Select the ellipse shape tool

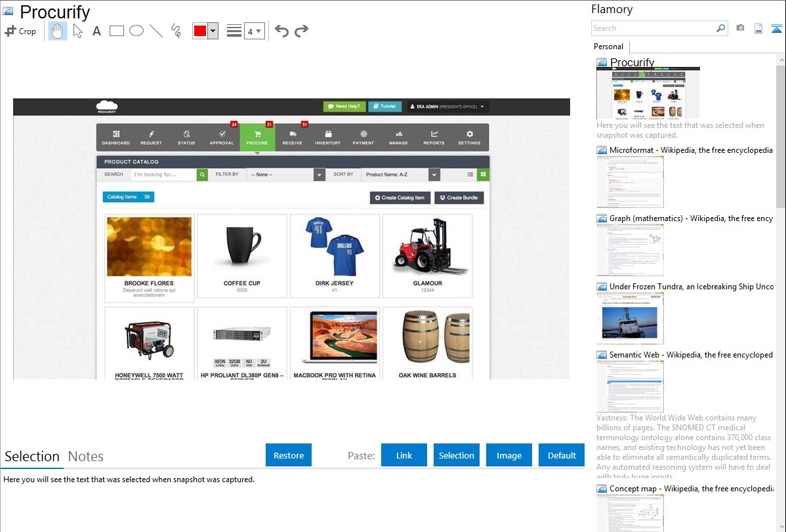pyautogui.click(x=136, y=31)
